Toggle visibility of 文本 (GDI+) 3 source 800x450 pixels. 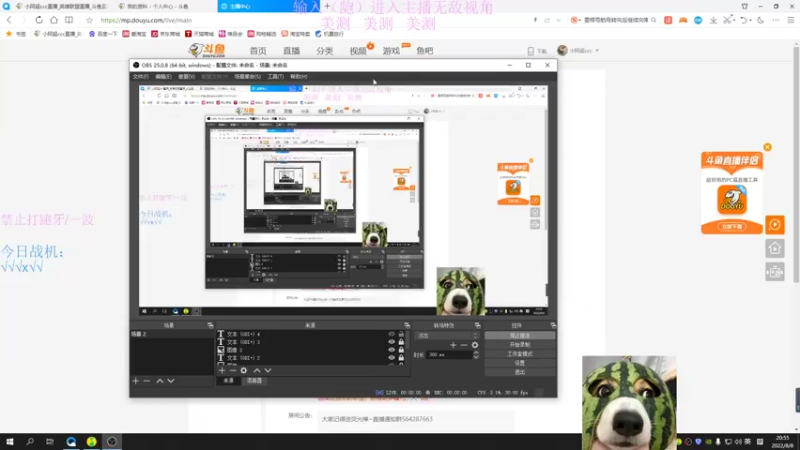(391, 342)
